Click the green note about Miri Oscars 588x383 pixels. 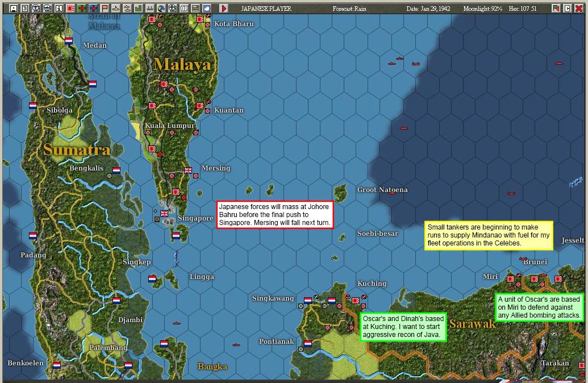539,307
